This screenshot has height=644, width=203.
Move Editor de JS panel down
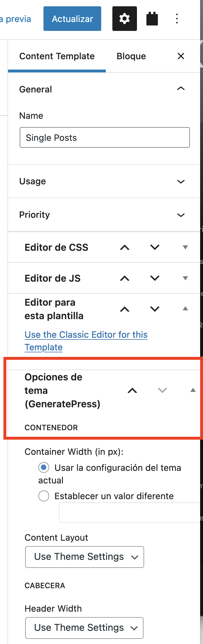155,278
